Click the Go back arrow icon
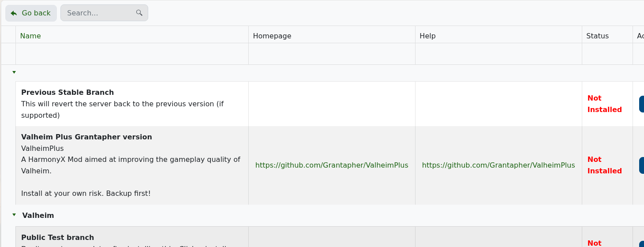This screenshot has height=247, width=644. (14, 13)
